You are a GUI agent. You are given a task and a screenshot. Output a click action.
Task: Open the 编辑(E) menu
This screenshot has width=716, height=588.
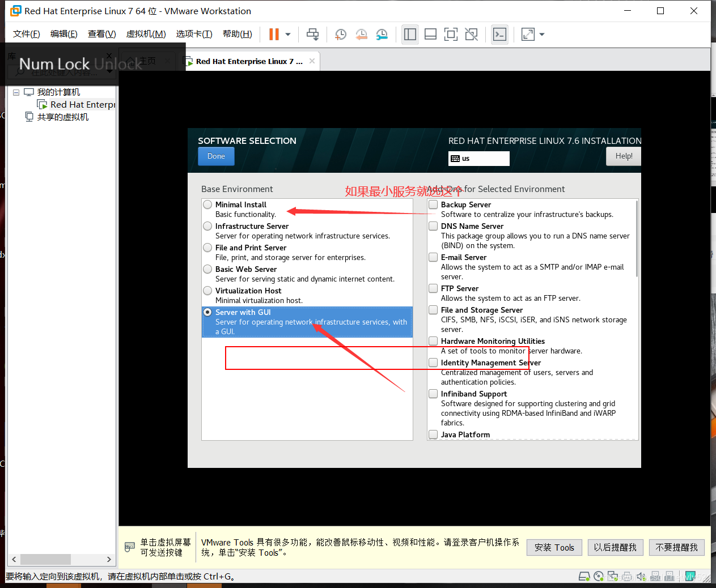tap(63, 34)
